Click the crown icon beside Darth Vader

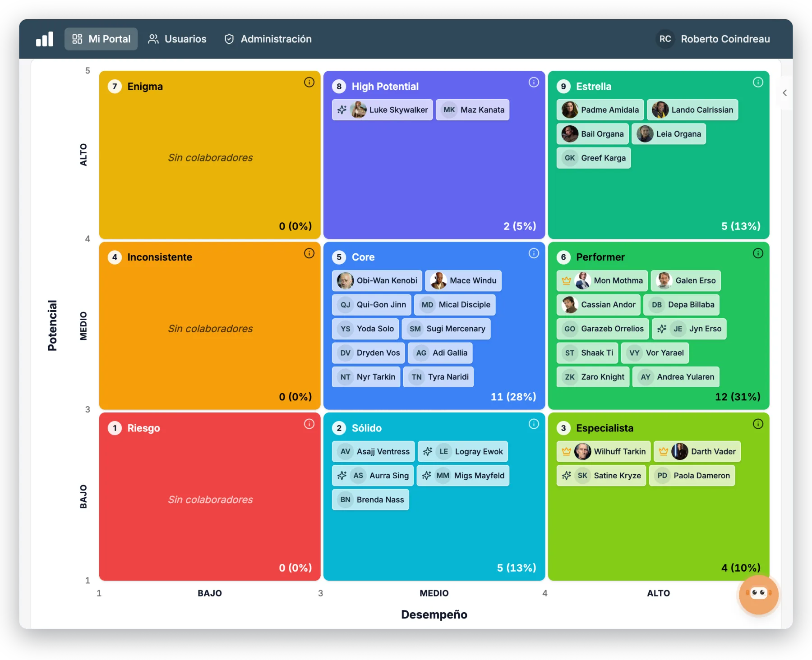pos(664,451)
